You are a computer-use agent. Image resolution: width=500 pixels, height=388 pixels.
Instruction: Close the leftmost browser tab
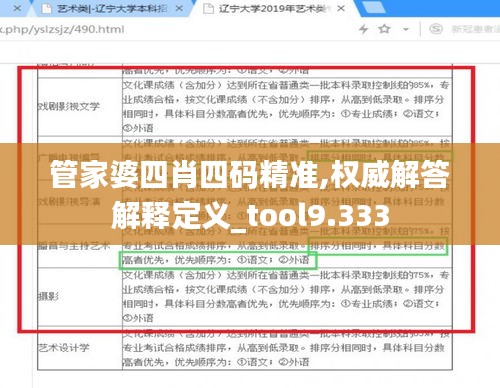coord(17,9)
